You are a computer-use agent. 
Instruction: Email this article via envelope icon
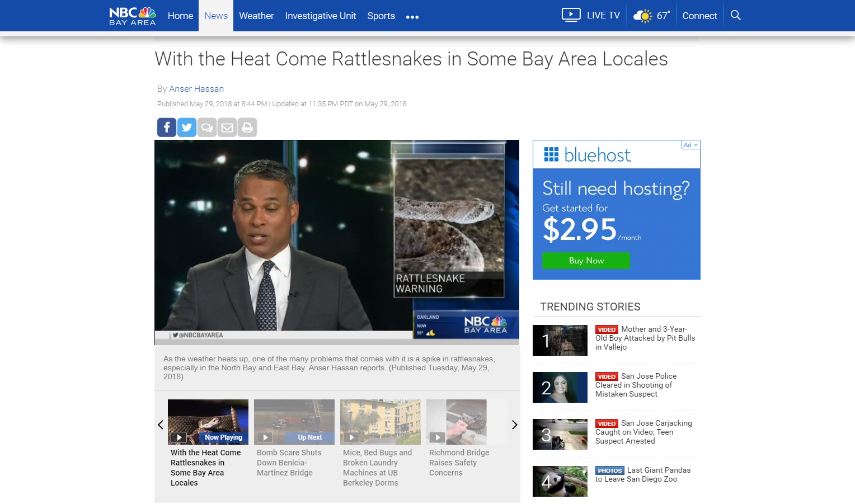pos(227,128)
